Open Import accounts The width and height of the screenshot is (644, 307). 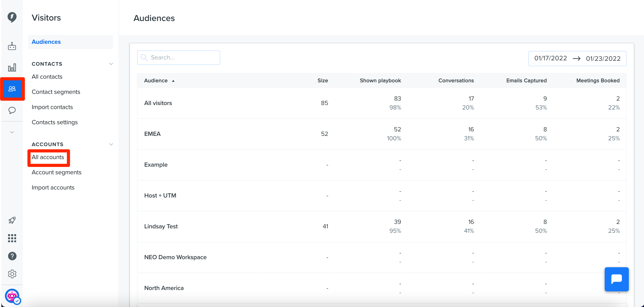click(x=53, y=188)
